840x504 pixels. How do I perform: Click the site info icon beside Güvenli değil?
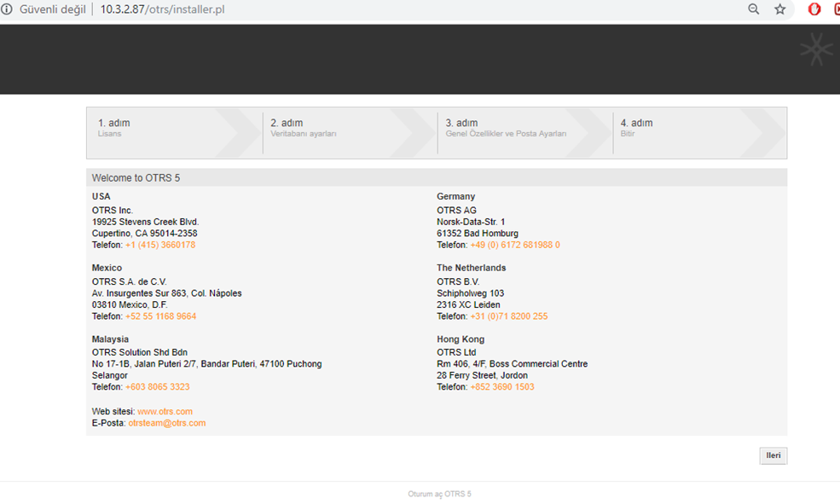[7, 9]
